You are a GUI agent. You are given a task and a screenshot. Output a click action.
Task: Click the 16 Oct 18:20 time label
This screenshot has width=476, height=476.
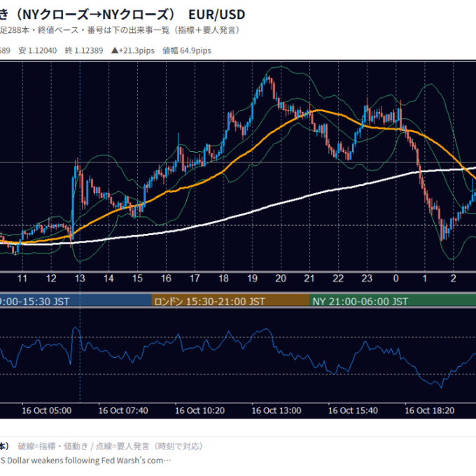point(430,410)
